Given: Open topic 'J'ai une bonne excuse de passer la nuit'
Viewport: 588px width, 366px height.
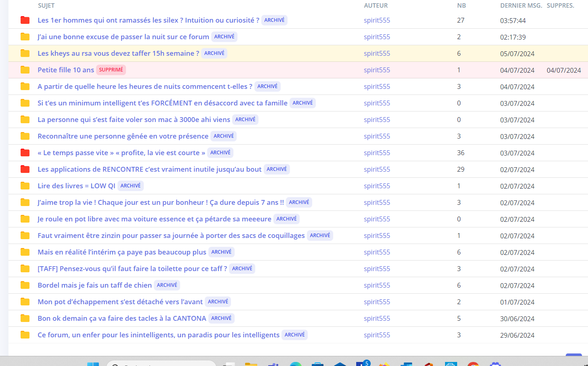Looking at the screenshot, I should point(123,37).
